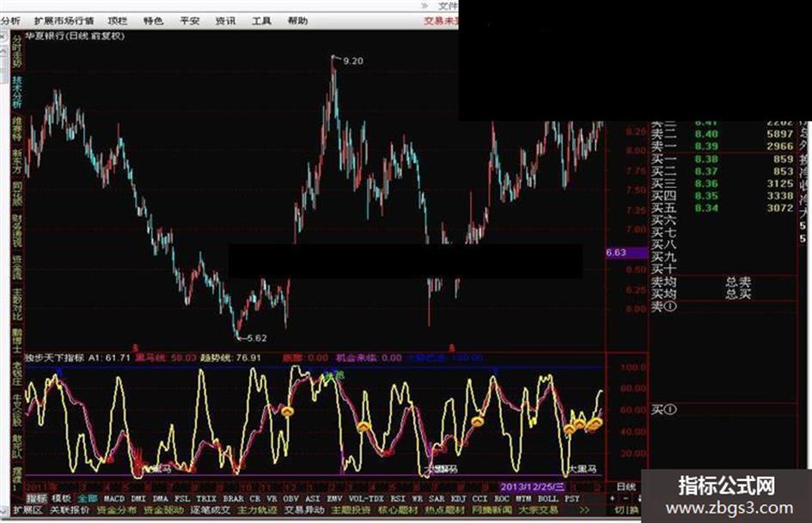Open the 工具 menu
The image size is (812, 523).
click(261, 21)
